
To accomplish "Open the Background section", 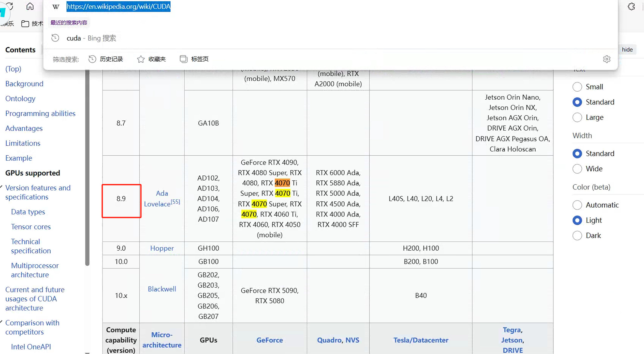I will point(24,84).
